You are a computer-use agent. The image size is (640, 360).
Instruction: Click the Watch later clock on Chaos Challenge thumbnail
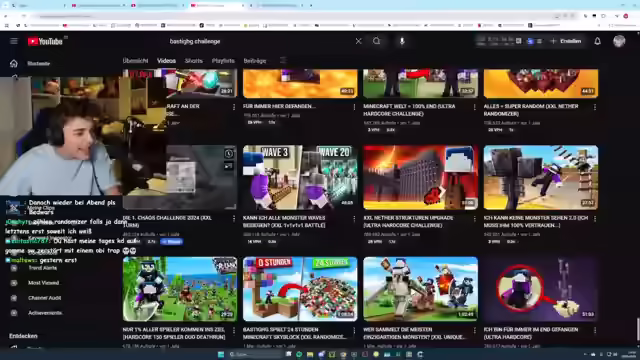pyautogui.click(x=229, y=153)
